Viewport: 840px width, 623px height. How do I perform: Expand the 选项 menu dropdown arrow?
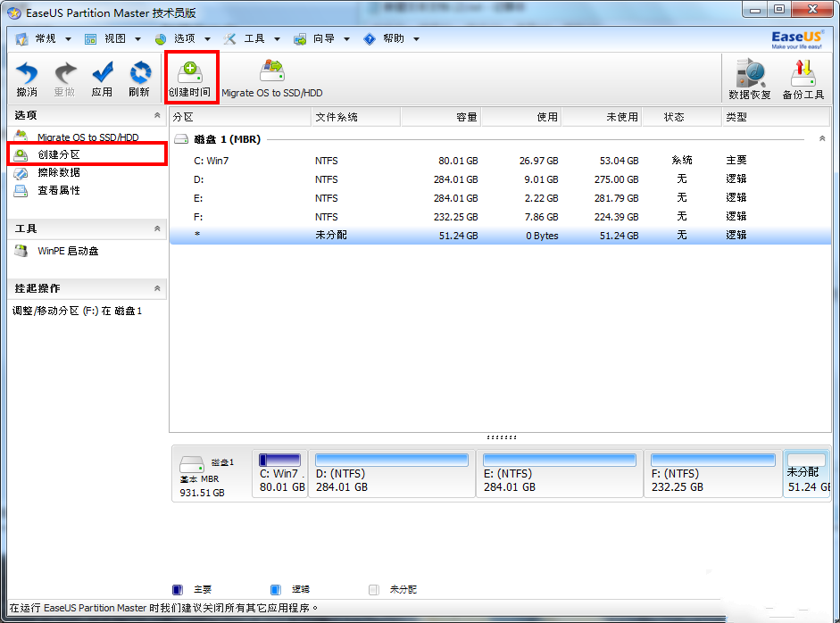[x=207, y=39]
